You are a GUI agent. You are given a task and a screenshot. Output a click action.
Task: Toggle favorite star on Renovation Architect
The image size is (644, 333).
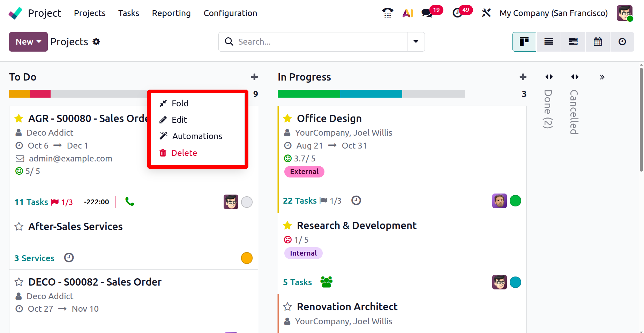[287, 307]
